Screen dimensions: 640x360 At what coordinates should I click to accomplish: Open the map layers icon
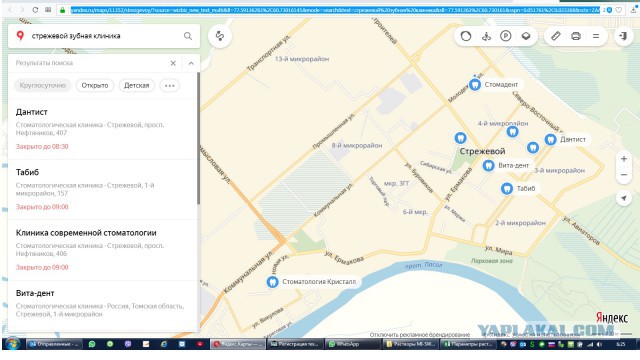pos(526,36)
